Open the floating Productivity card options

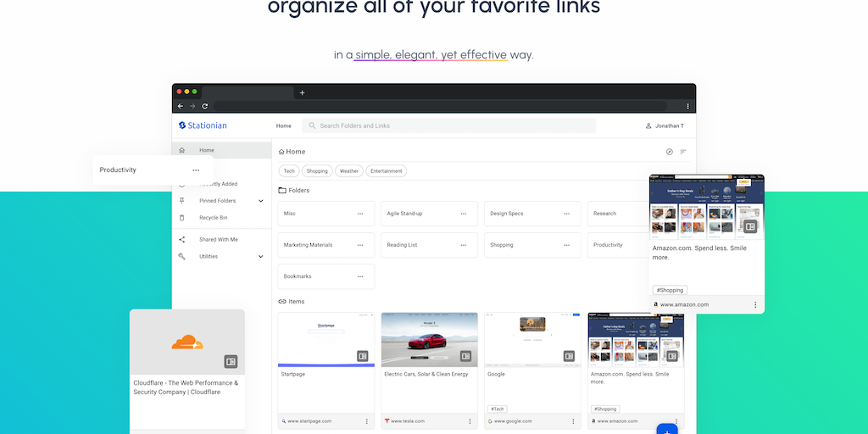tap(196, 170)
